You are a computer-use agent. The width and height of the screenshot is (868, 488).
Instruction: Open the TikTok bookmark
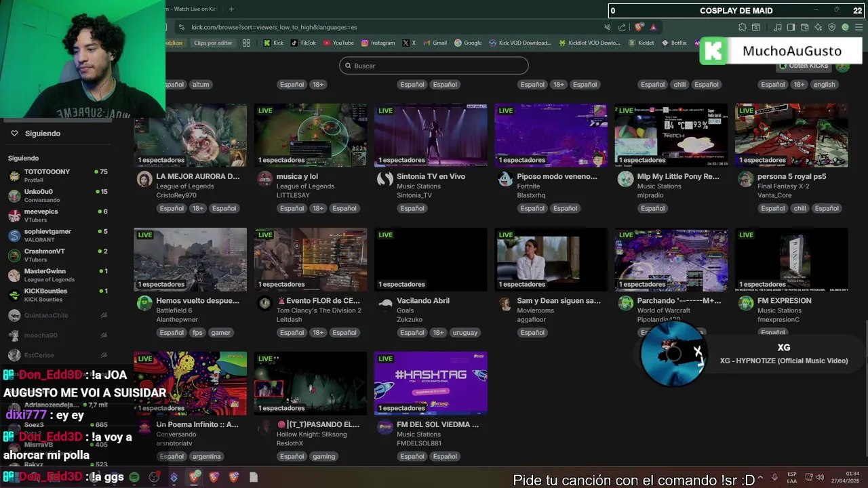[303, 43]
